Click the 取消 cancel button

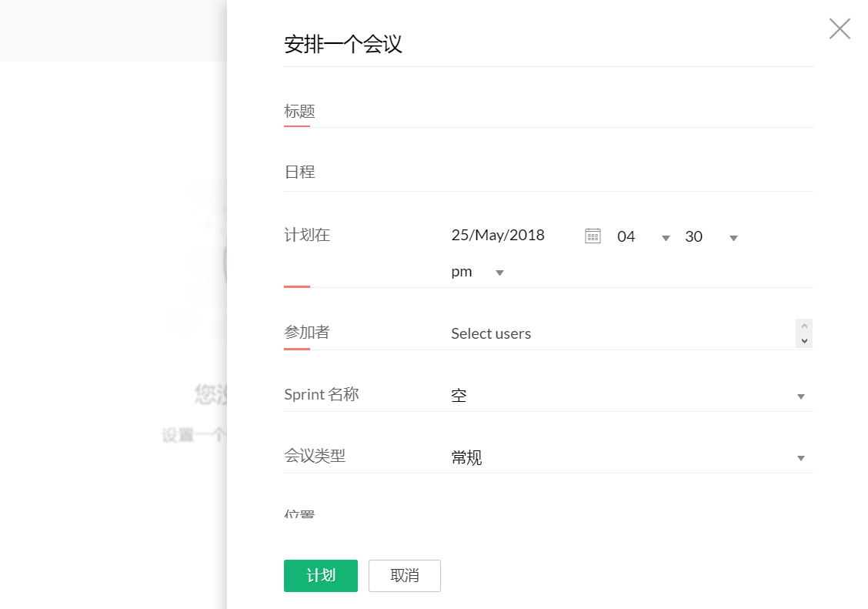tap(405, 576)
